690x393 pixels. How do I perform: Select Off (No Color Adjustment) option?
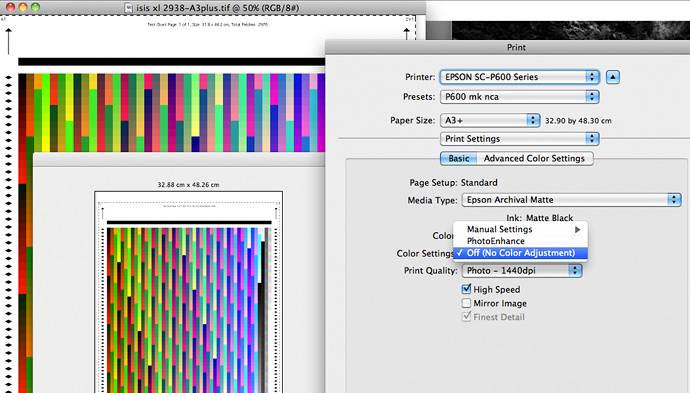pyautogui.click(x=520, y=253)
